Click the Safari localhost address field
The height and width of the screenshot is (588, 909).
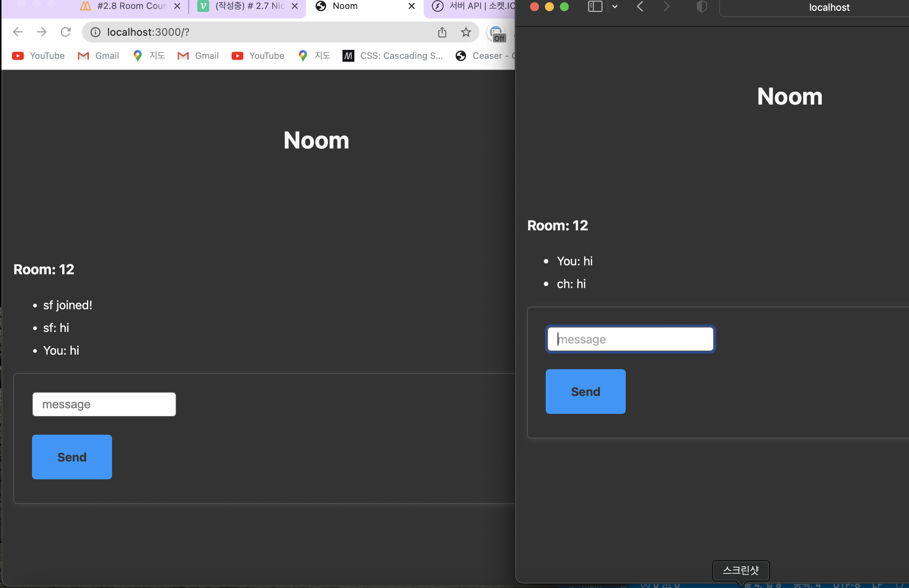coord(829,8)
